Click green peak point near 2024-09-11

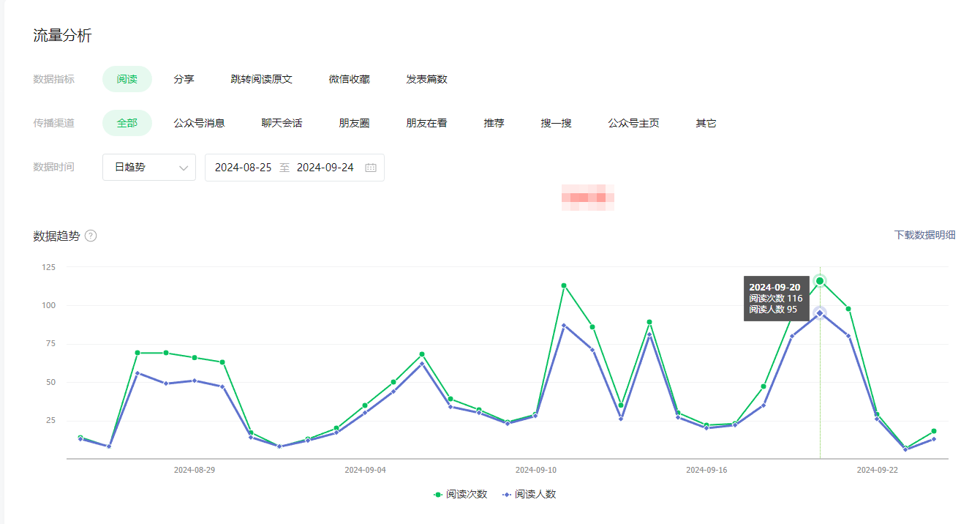pos(564,285)
